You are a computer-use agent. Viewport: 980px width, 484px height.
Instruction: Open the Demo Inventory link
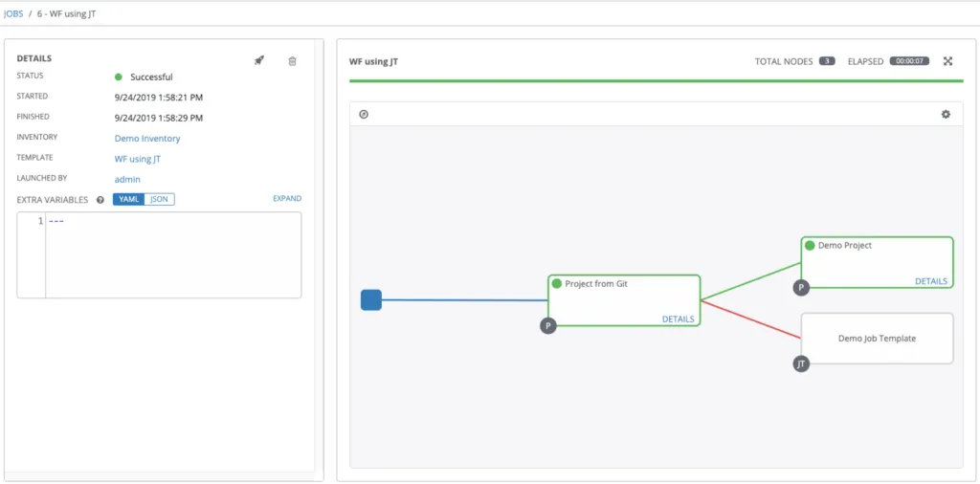click(147, 139)
